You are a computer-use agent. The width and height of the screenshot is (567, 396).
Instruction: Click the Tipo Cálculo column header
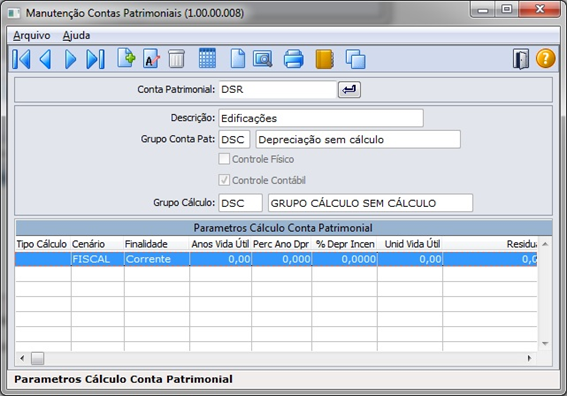[42, 244]
